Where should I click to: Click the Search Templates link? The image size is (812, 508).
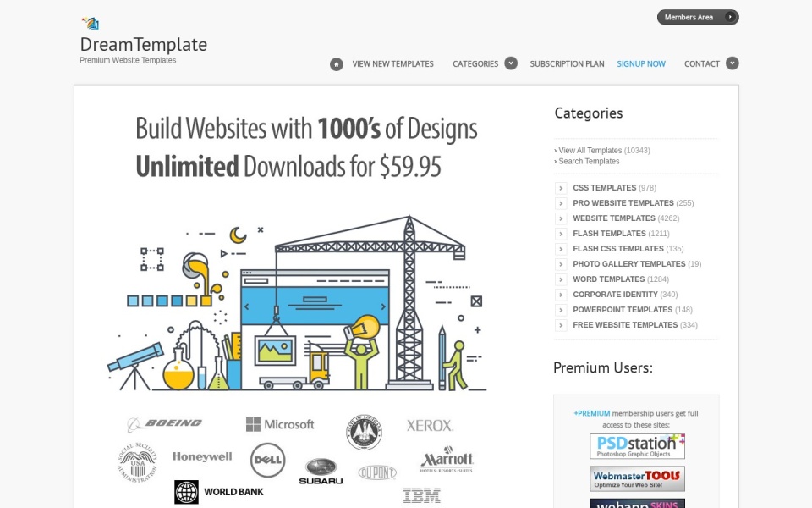[589, 161]
